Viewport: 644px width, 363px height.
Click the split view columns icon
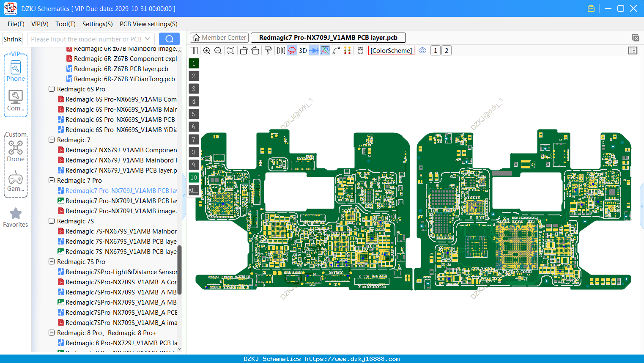point(194,51)
